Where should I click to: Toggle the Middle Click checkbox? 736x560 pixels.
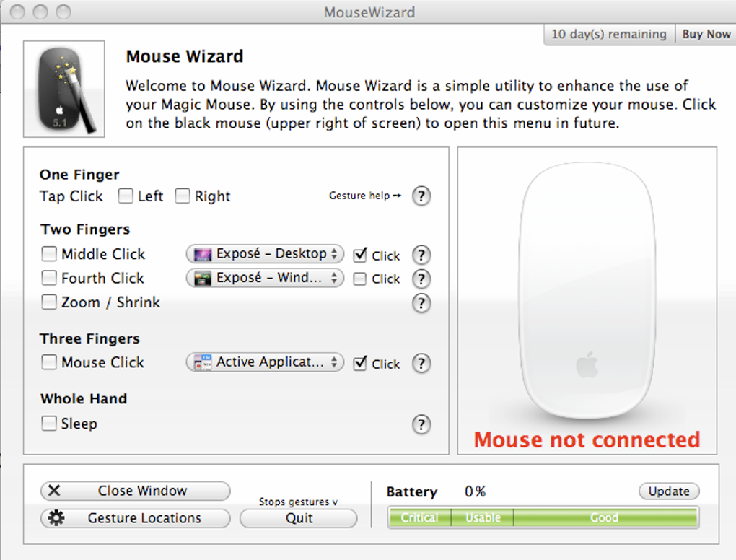(49, 254)
